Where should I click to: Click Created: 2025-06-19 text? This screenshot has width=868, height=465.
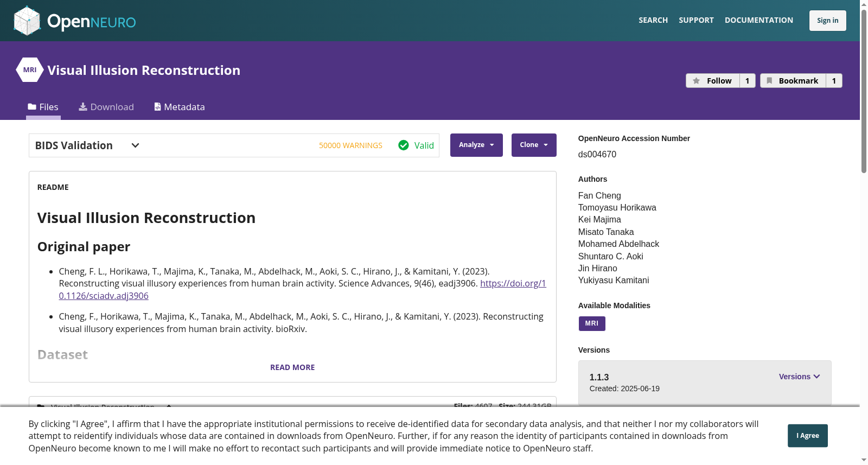(624, 388)
